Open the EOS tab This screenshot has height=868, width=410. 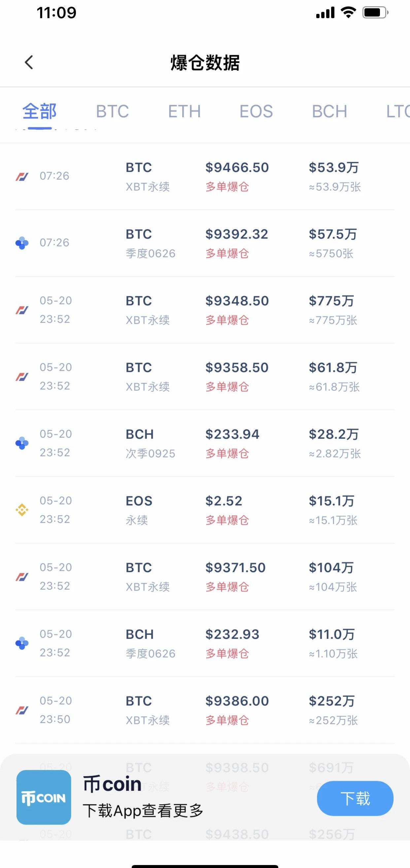pyautogui.click(x=256, y=112)
